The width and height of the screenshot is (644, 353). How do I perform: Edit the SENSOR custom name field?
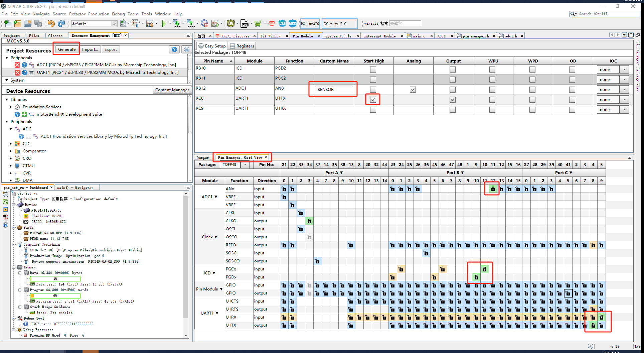(x=334, y=90)
